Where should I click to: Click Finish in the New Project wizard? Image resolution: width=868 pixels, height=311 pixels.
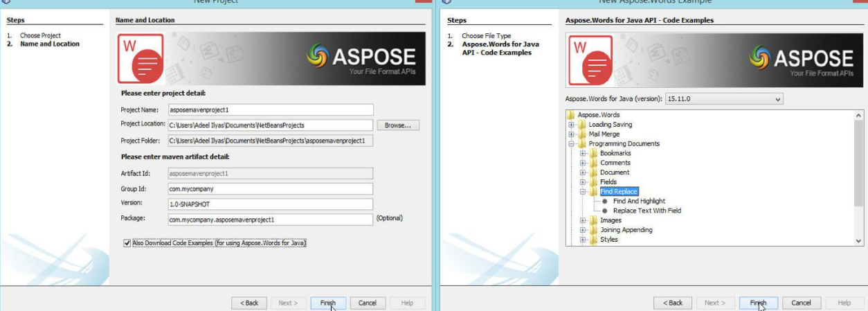pyautogui.click(x=328, y=303)
